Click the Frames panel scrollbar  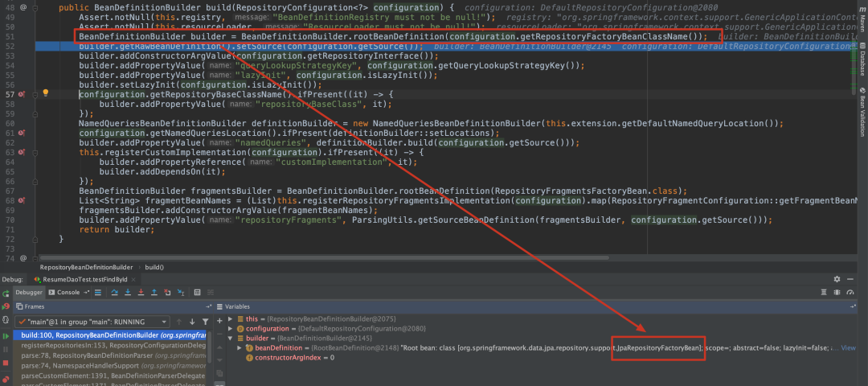click(x=209, y=347)
